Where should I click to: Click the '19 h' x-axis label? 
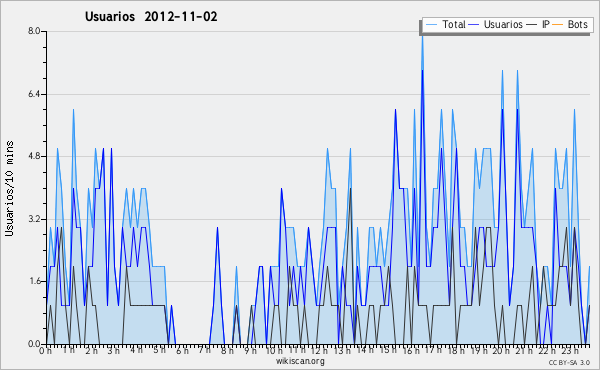479,350
